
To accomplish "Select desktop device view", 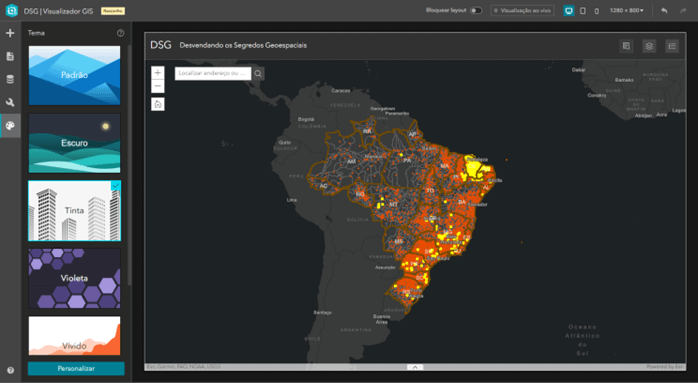I will [568, 10].
